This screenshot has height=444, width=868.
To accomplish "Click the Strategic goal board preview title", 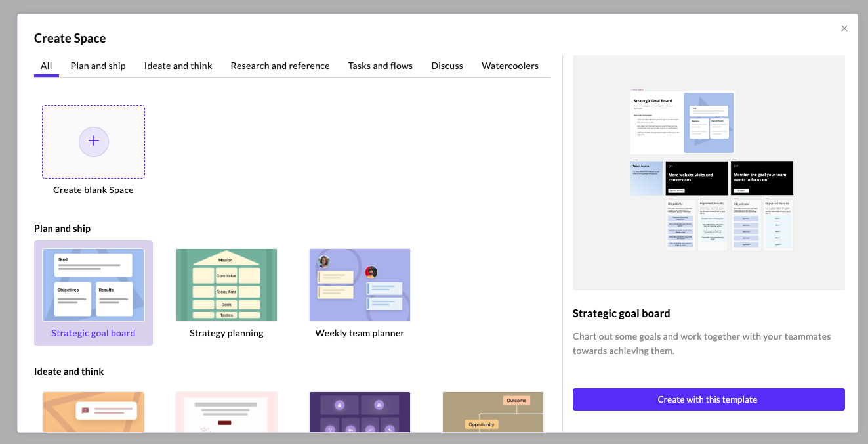I will [x=621, y=313].
